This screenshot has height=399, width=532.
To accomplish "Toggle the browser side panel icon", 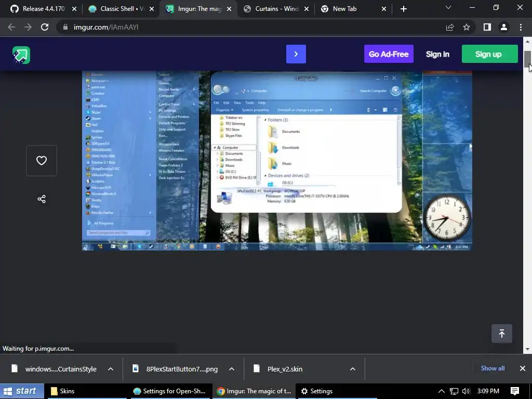I will 487,27.
